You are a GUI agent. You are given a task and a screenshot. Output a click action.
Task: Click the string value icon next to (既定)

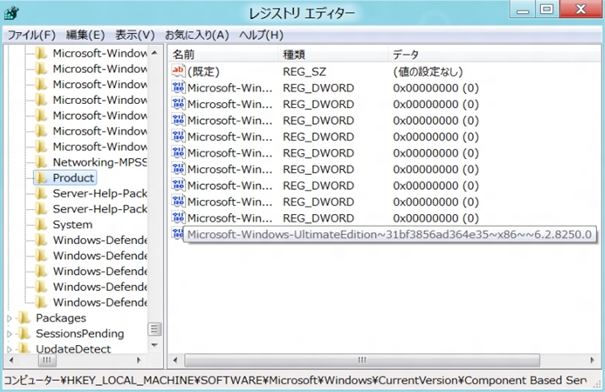point(178,71)
